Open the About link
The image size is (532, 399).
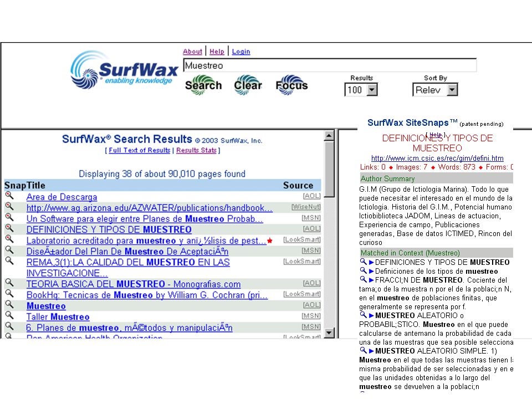[x=192, y=52]
